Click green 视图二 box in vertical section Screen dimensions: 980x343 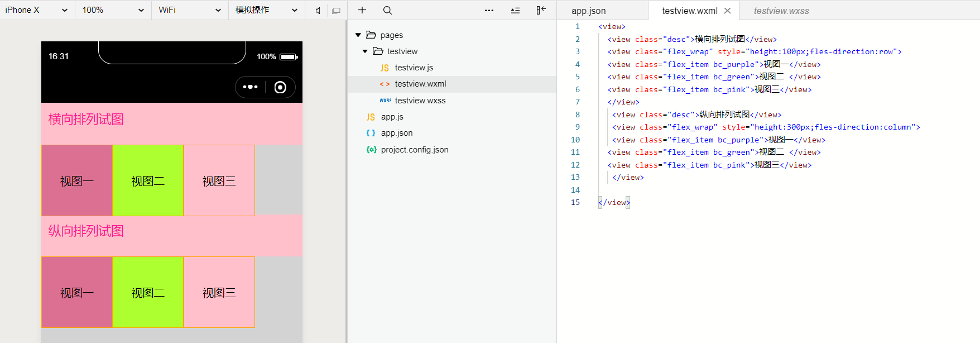coord(148,292)
